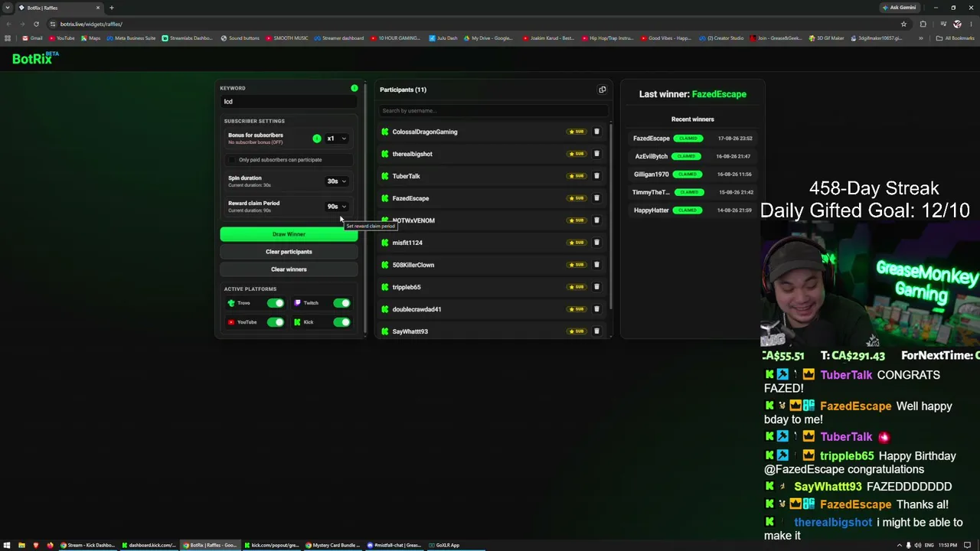Select the BotRix | Raffles browser tab
The height and width of the screenshot is (551, 980).
click(x=60, y=8)
